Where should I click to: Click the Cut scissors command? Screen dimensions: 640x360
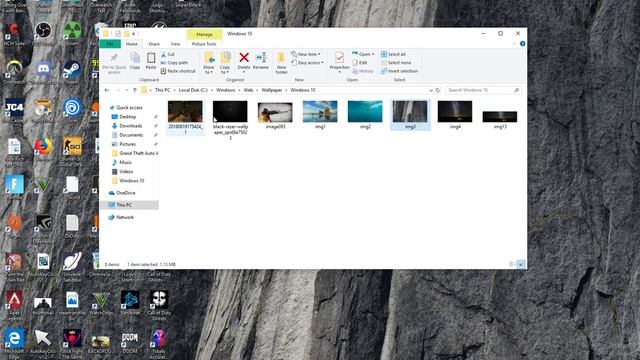[x=168, y=54]
